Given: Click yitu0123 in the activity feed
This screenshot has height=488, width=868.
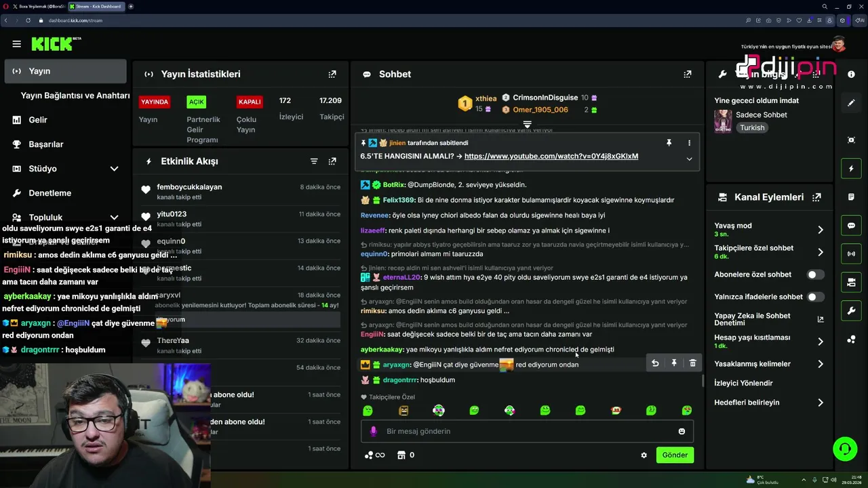Looking at the screenshot, I should coord(172,214).
